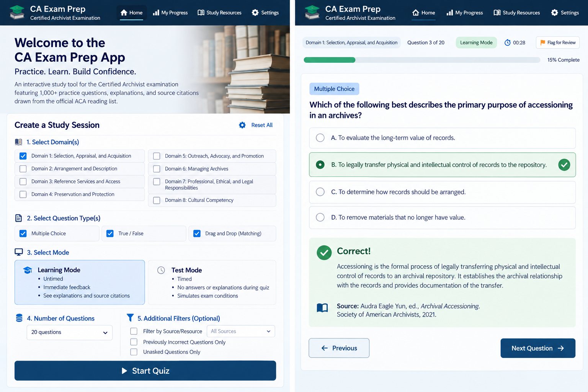
Task: Toggle Drag and Drop (Matching) type
Action: point(197,234)
